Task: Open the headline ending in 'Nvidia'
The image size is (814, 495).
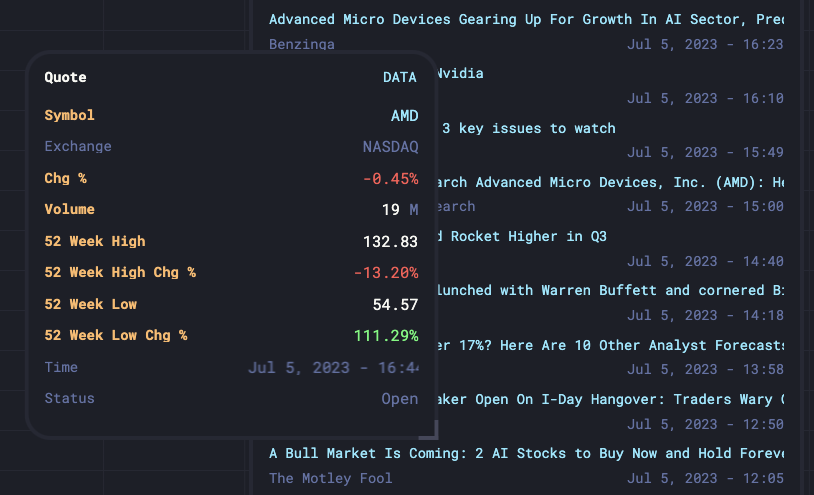Action: pos(460,73)
